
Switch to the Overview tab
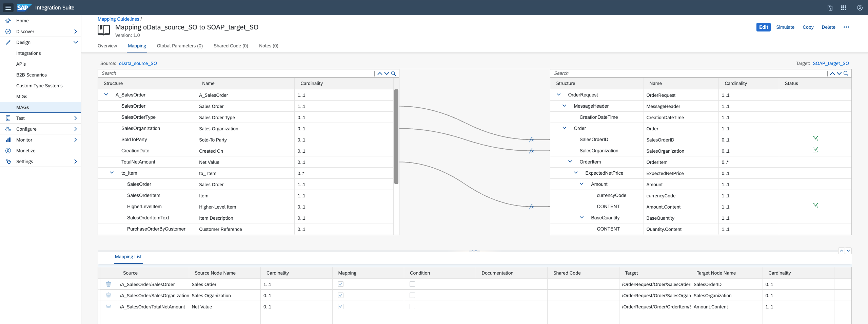[x=107, y=46]
